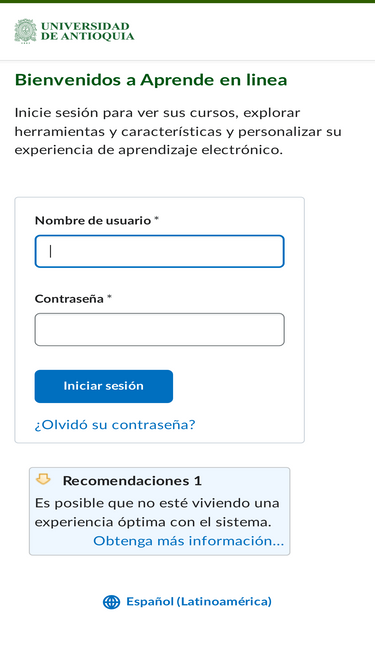The height and width of the screenshot is (667, 375).
Task: Open the Universidad de Antioquia logo text
Action: (87, 31)
